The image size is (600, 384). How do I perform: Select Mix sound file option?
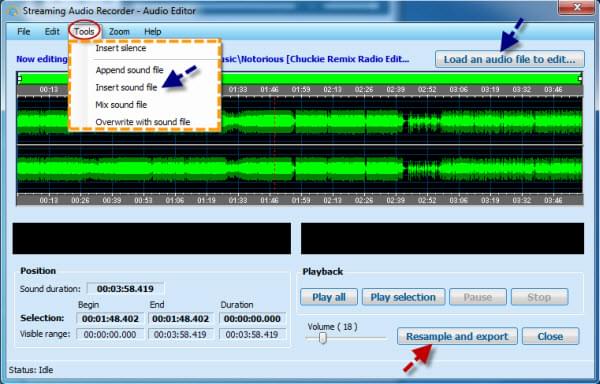pos(121,104)
